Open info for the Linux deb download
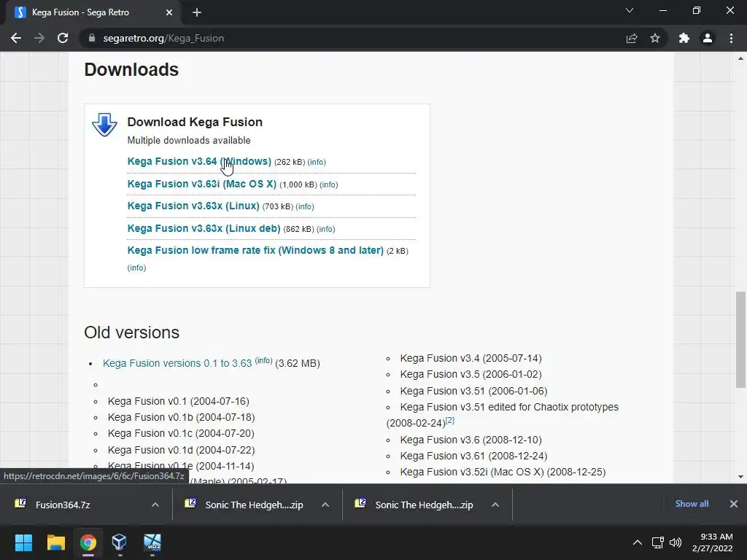 (x=326, y=228)
